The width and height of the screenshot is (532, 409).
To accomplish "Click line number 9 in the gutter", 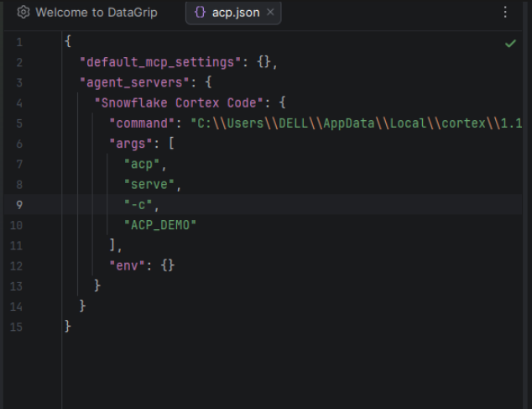I will pyautogui.click(x=19, y=205).
